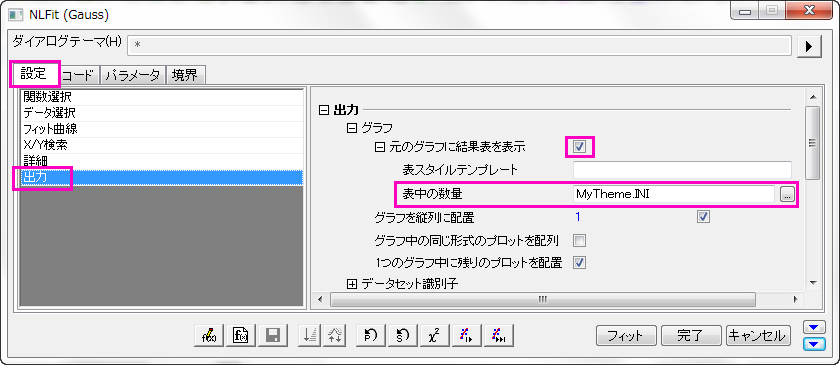The width and height of the screenshot is (840, 365).
Task: Click the 表スタイルテンプレート input field
Action: tap(682, 170)
